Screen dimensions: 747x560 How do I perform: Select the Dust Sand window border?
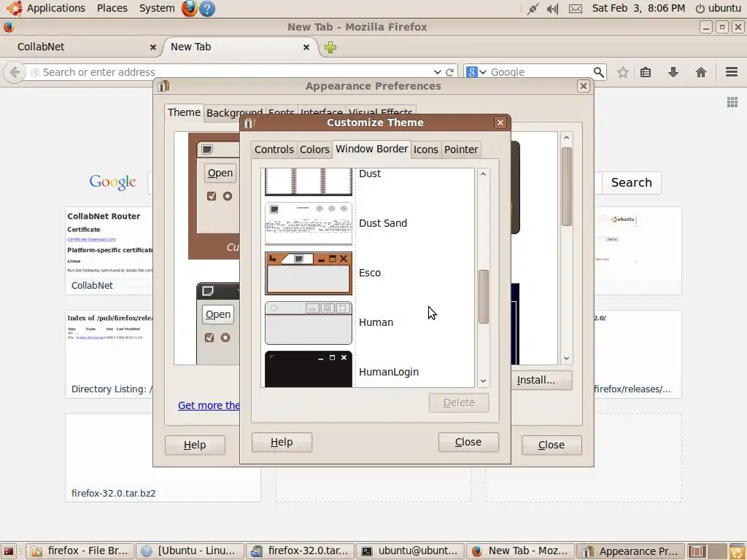(368, 223)
